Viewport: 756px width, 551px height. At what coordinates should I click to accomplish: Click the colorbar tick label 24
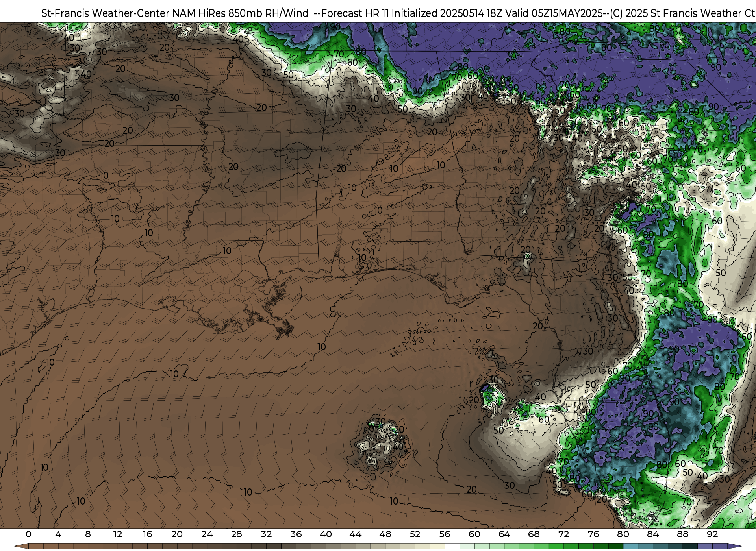click(207, 534)
